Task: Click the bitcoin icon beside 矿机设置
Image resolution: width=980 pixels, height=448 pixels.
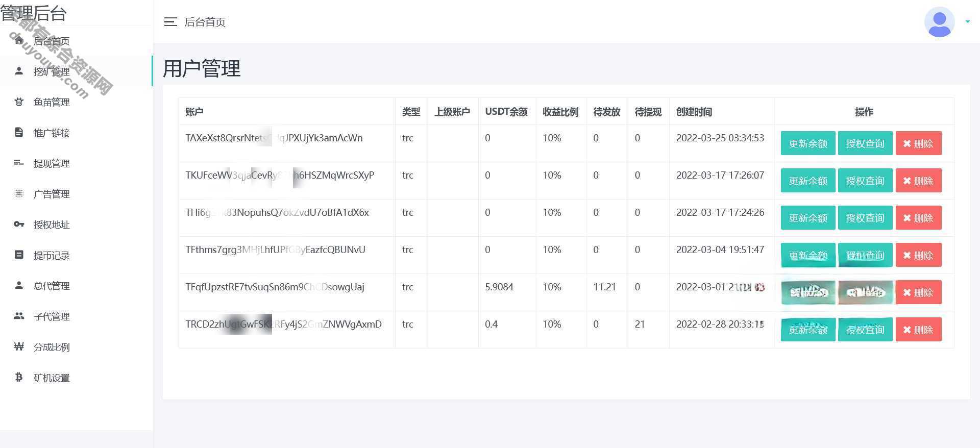Action: (19, 377)
